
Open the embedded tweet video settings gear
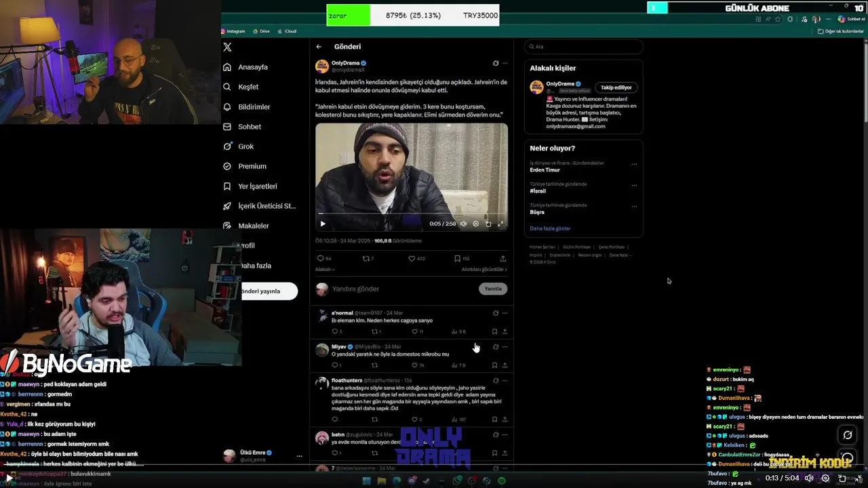[x=476, y=224]
